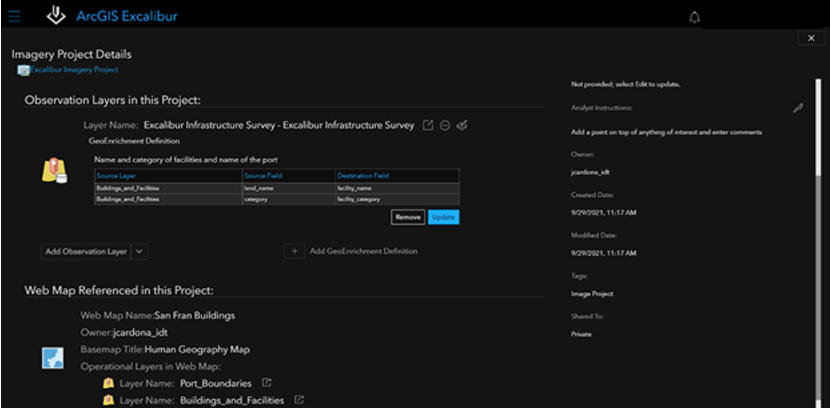Open Excalibur Infrastructure Survey layer in new window

428,125
